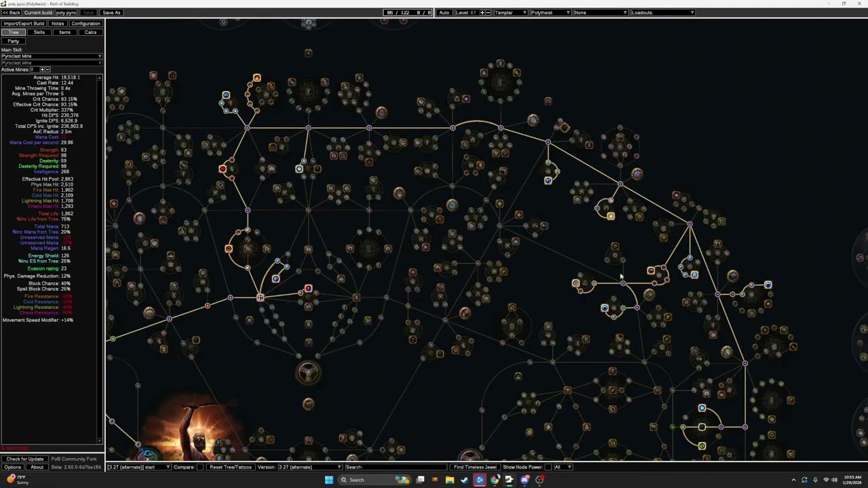Decrease Active Mines count
Image resolution: width=868 pixels, height=488 pixels.
[x=47, y=69]
